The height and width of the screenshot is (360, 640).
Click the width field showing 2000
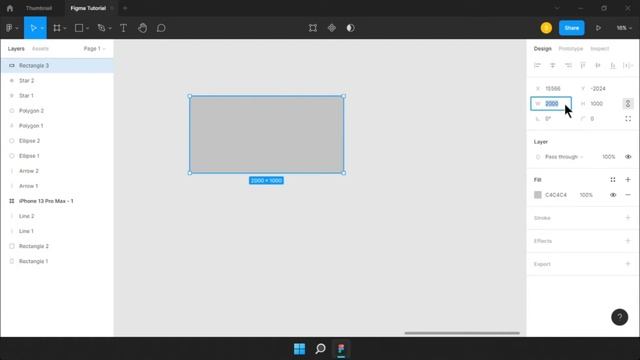coord(551,104)
